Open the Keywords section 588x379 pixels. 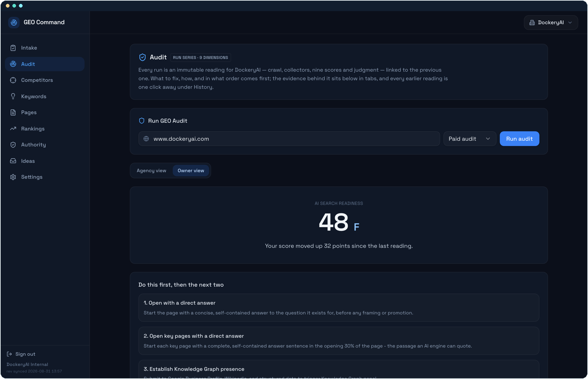45,96
